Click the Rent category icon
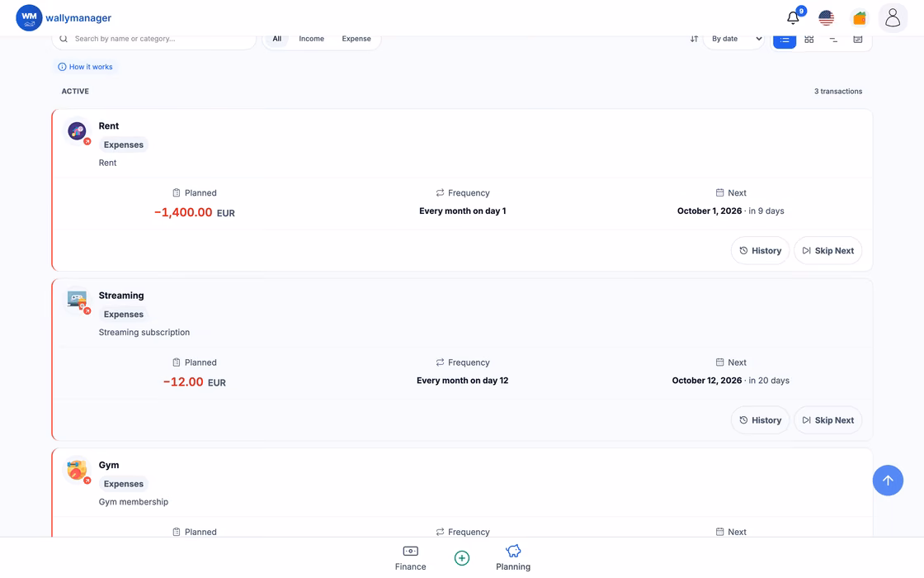Screen dimensions: 924x578 (x=78, y=131)
